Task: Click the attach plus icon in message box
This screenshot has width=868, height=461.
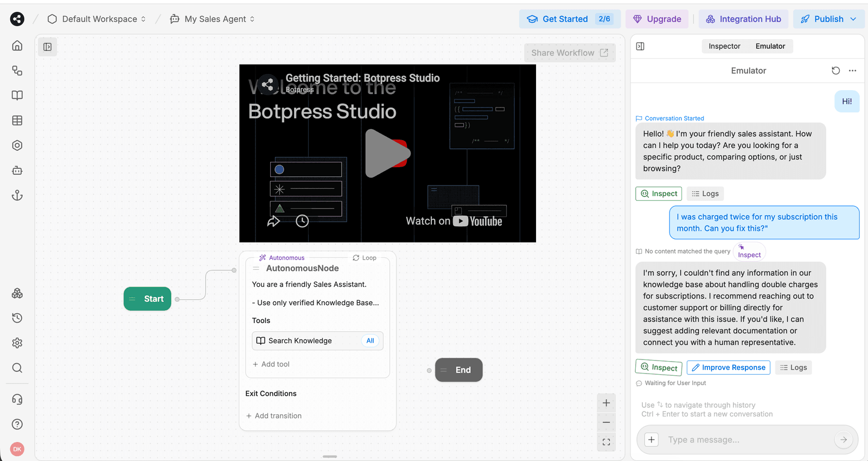Action: tap(652, 440)
